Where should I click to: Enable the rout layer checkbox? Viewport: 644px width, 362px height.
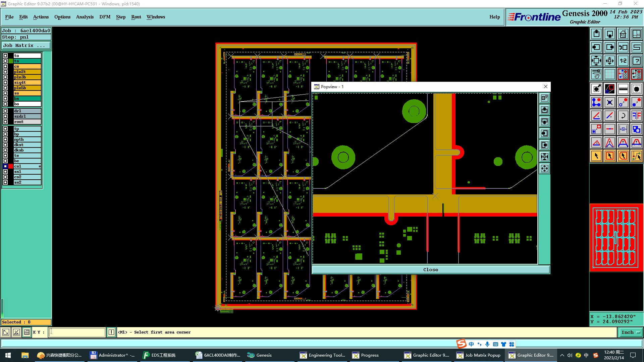(x=5, y=122)
